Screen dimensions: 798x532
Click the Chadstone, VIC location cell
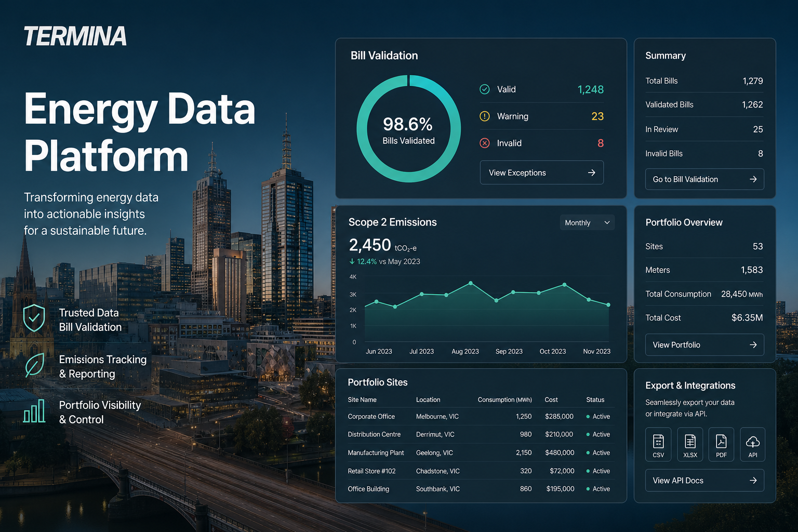pyautogui.click(x=437, y=471)
